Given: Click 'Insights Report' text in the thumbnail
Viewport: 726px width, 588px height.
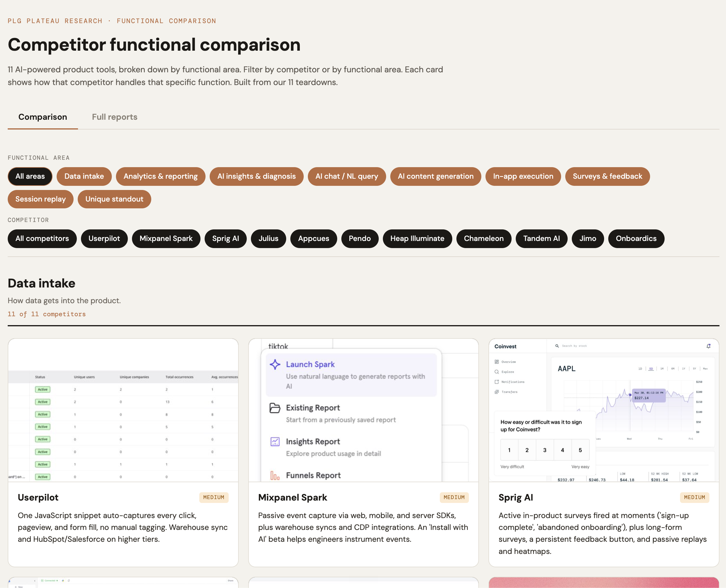Looking at the screenshot, I should [x=313, y=442].
